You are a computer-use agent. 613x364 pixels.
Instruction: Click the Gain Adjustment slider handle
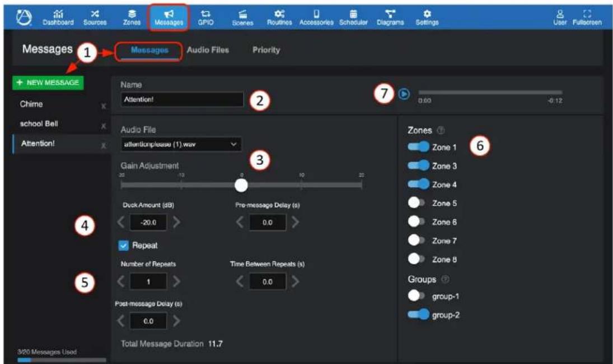pyautogui.click(x=241, y=185)
